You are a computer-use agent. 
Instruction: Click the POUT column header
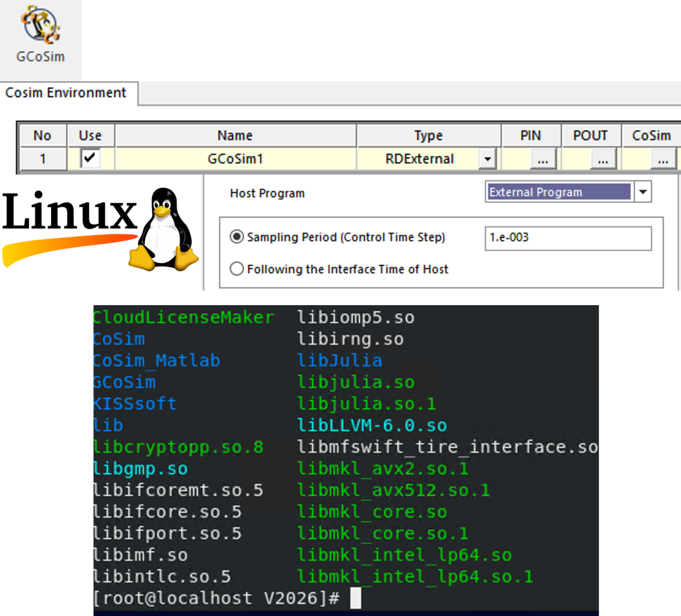(x=591, y=136)
